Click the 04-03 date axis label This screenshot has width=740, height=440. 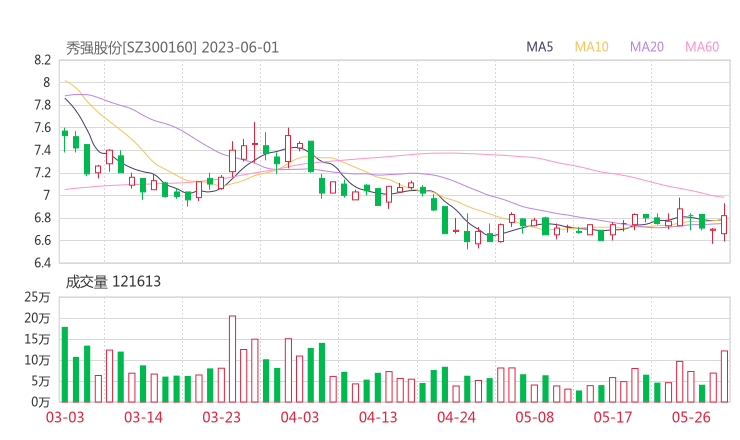coord(300,417)
